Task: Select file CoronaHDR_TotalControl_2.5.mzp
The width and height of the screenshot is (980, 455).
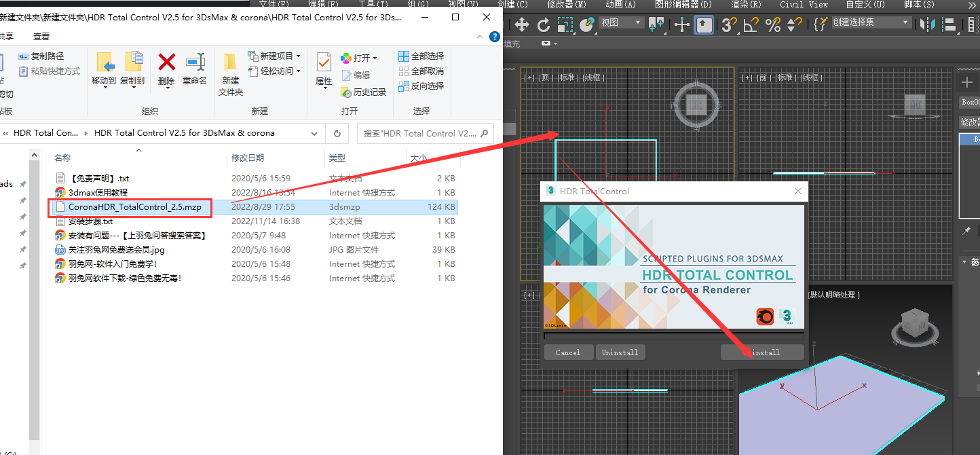Action: (134, 206)
